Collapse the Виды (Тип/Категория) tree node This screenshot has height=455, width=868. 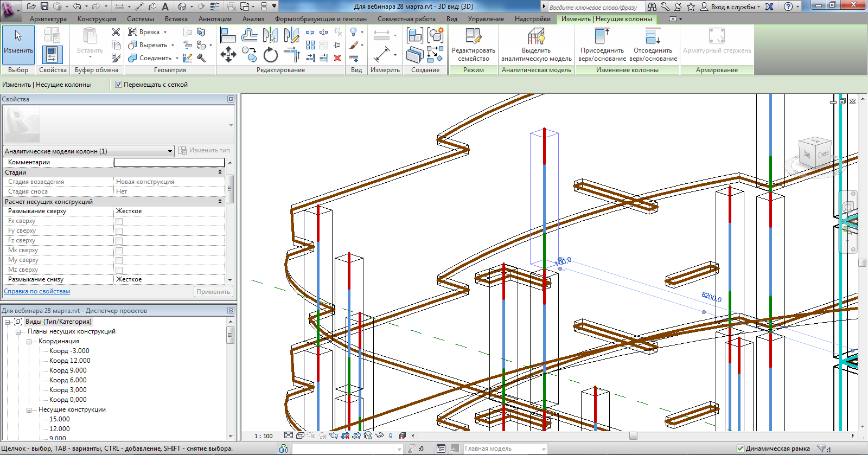(x=8, y=322)
